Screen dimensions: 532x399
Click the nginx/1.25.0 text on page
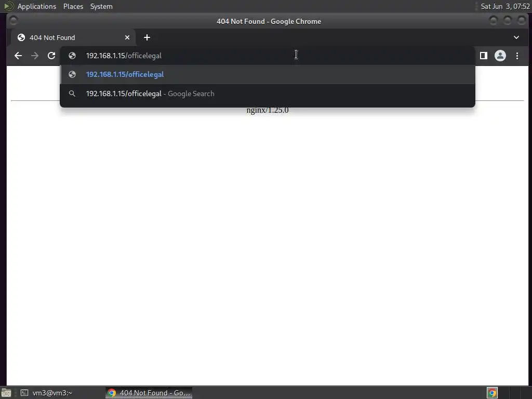(268, 110)
